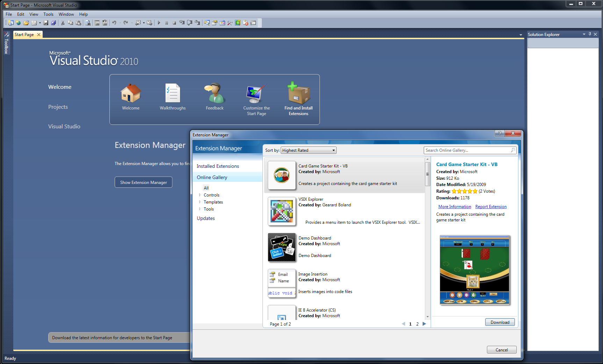
Task: Click the Updates section in Extension Manager
Action: 206,218
